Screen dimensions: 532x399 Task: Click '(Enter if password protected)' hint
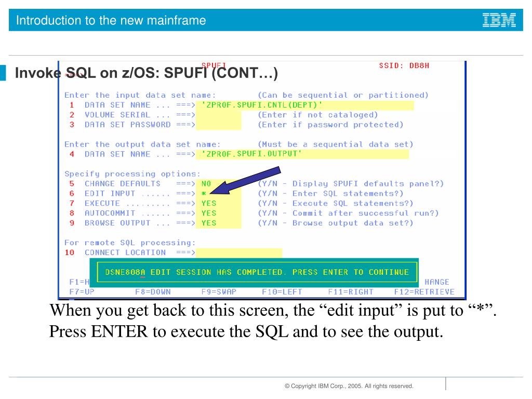[330, 125]
